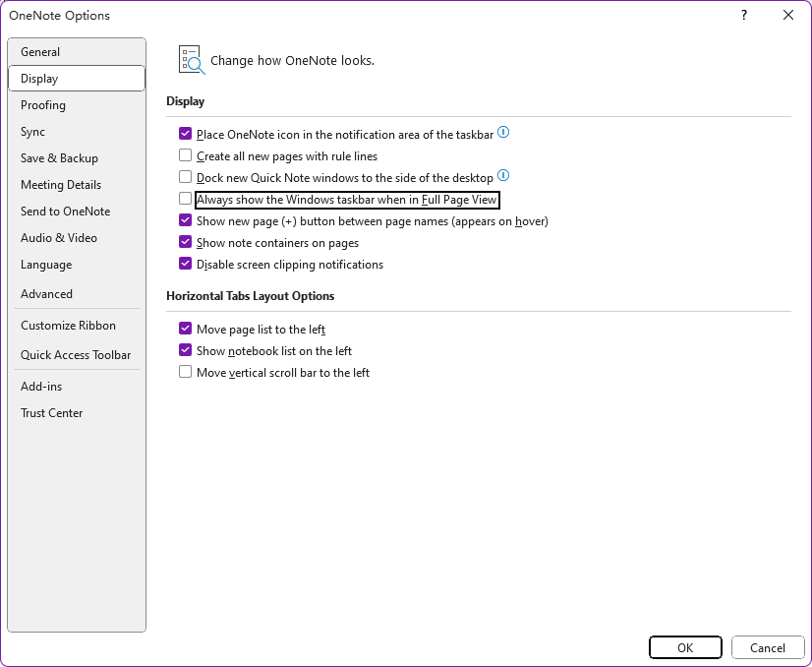The width and height of the screenshot is (812, 667).
Task: Click info icon beside notification area option
Action: pyautogui.click(x=503, y=133)
